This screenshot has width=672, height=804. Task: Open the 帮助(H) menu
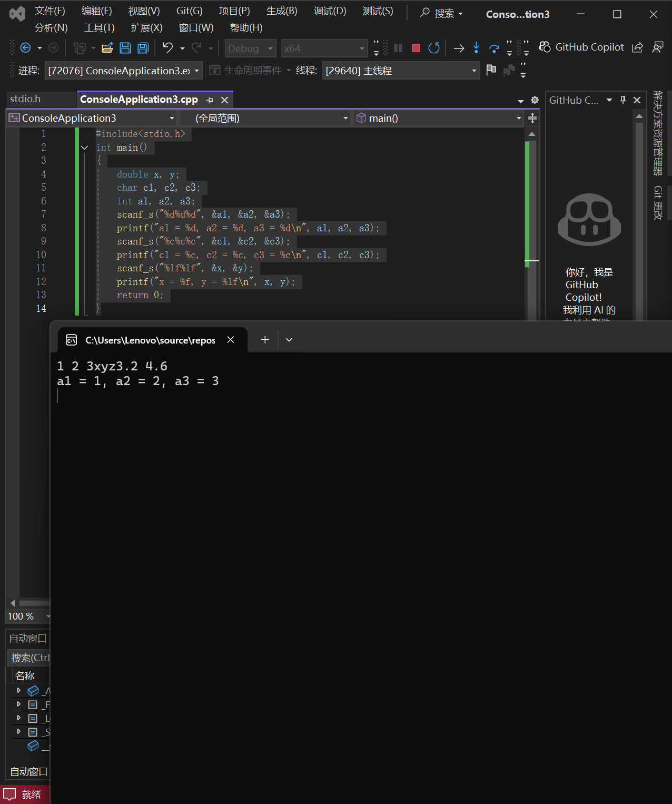246,28
